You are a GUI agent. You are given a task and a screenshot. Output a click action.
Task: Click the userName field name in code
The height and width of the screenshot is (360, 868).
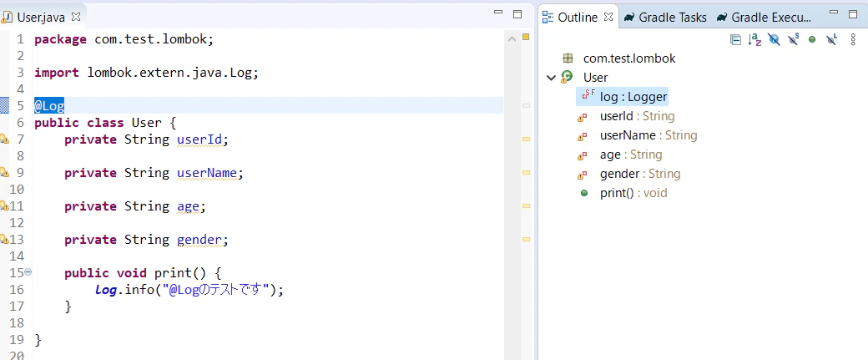tap(208, 173)
